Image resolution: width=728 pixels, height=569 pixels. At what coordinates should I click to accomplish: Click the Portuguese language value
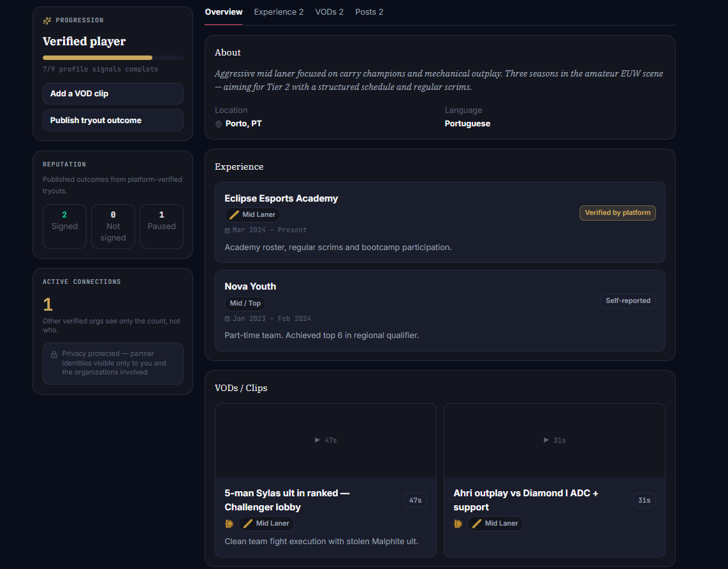[467, 124]
